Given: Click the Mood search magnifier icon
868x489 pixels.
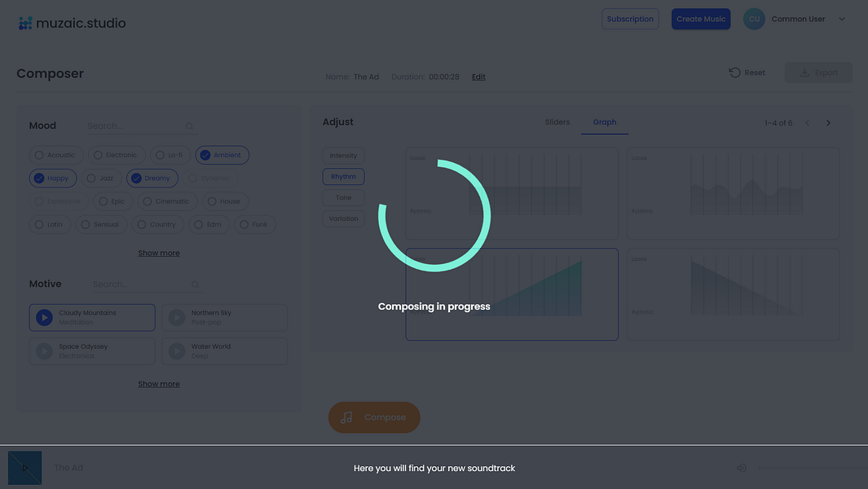Looking at the screenshot, I should [x=189, y=126].
